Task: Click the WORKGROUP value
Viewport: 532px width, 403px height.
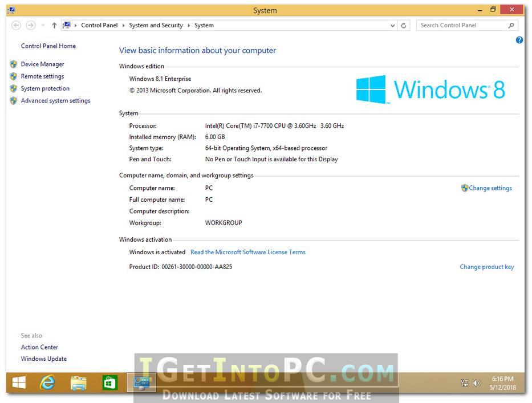Action: (224, 223)
